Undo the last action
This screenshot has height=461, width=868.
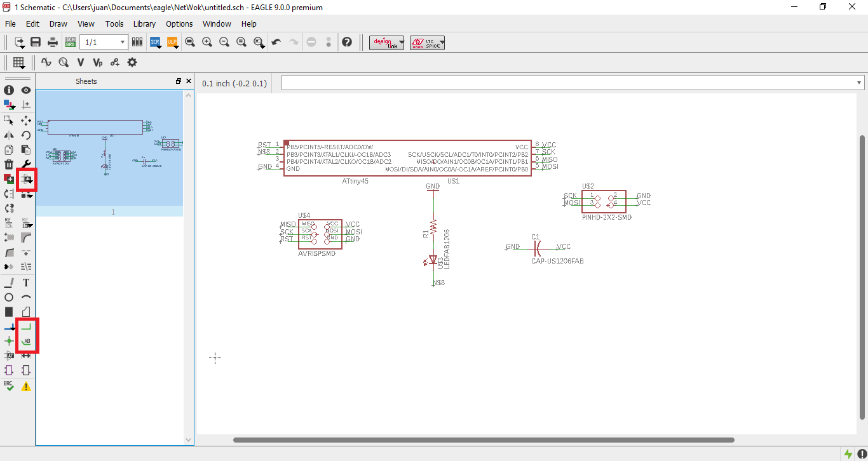tap(276, 42)
